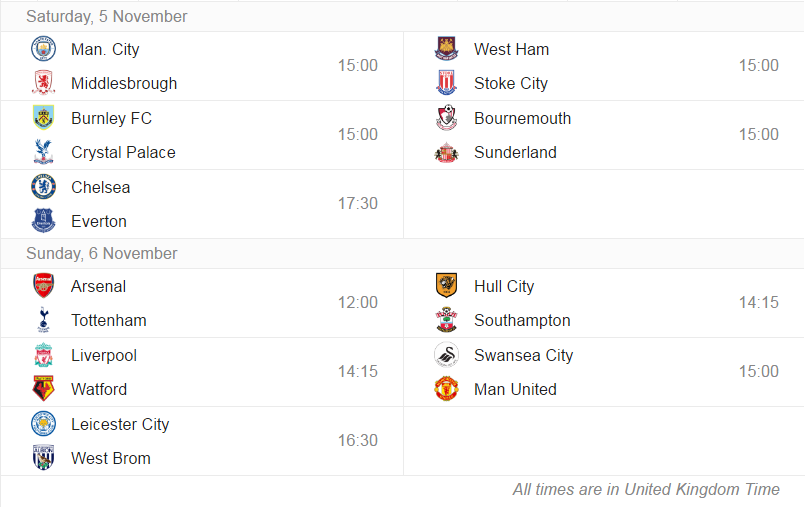The height and width of the screenshot is (507, 805).
Task: Click the Hull City tiger crest
Action: tap(447, 286)
